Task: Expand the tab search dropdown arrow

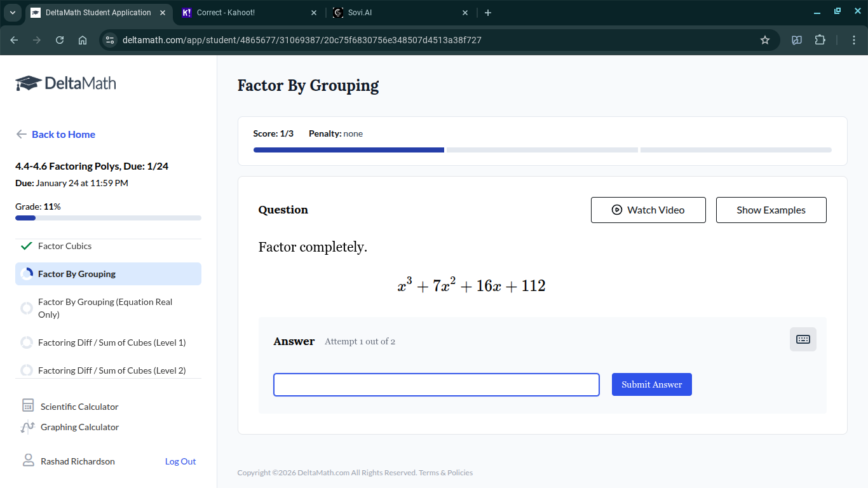Action: [x=12, y=13]
